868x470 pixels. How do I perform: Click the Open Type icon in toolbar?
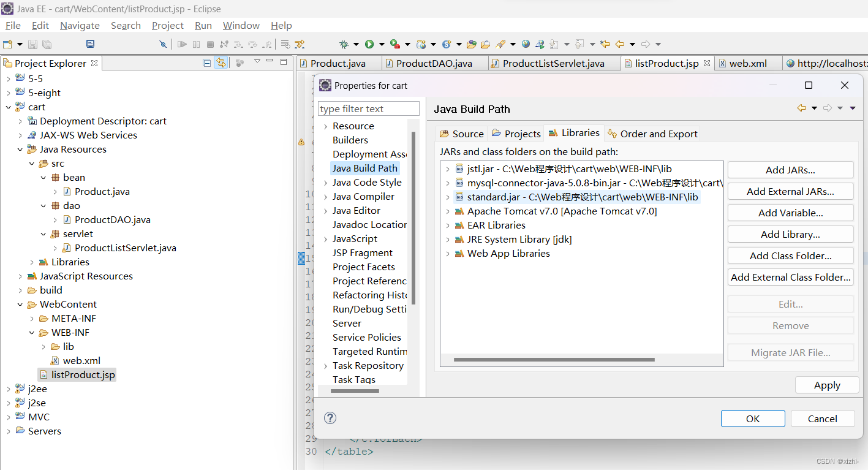coord(471,44)
